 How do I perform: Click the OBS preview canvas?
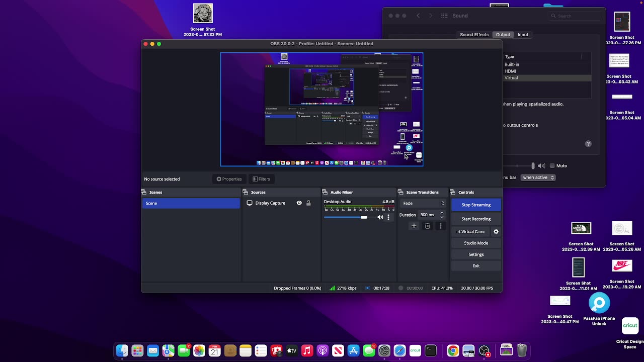(321, 109)
